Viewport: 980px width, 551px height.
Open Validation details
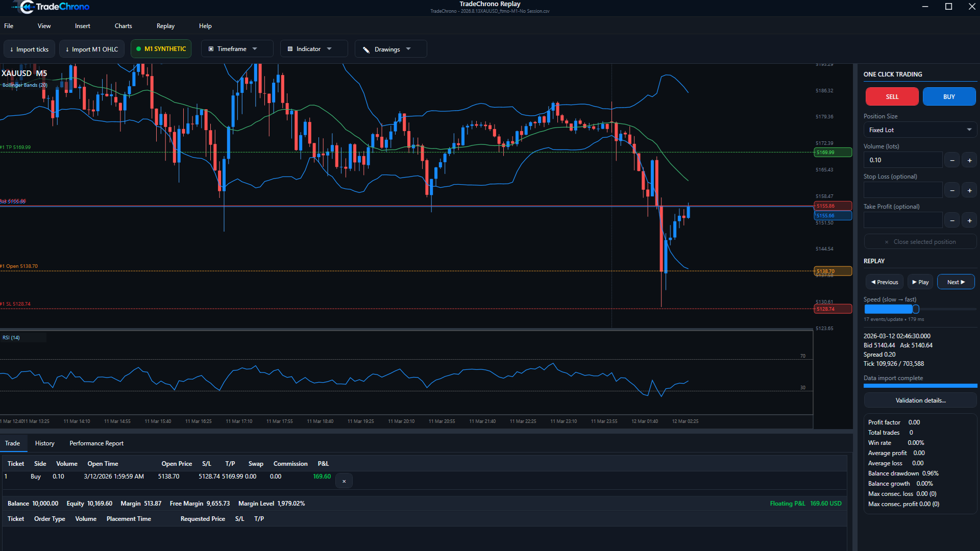pyautogui.click(x=920, y=400)
